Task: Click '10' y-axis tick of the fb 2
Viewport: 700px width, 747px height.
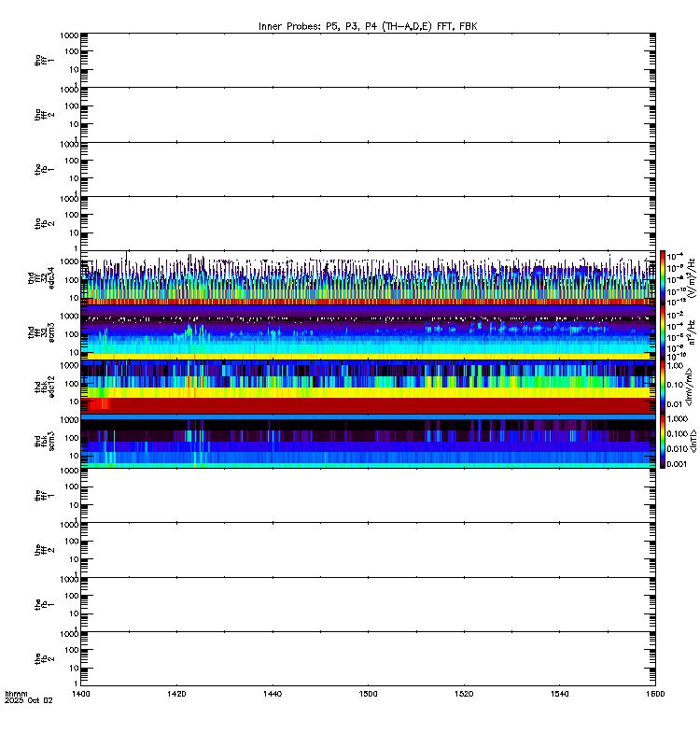Action: pyautogui.click(x=75, y=669)
